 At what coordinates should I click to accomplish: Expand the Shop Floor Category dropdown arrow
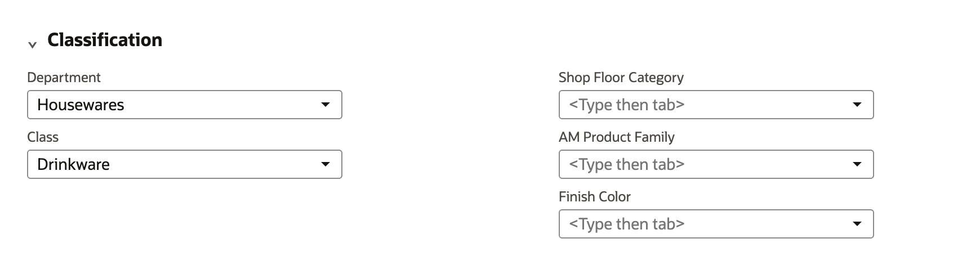pyautogui.click(x=857, y=105)
